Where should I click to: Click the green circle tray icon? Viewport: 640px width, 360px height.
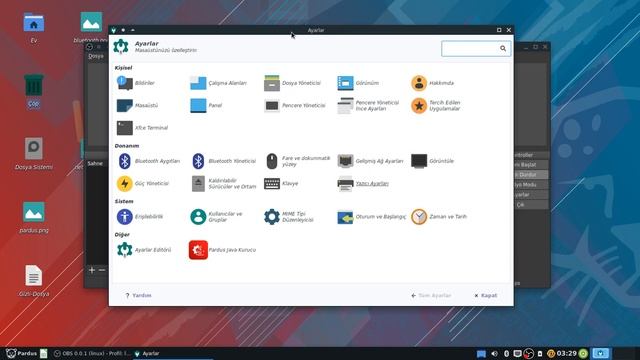coord(583,353)
